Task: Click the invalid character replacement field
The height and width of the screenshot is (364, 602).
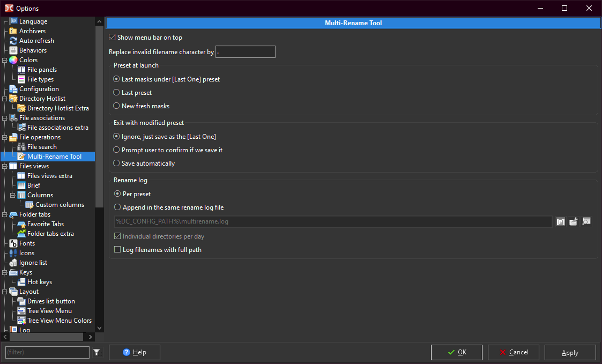Action: coord(246,52)
